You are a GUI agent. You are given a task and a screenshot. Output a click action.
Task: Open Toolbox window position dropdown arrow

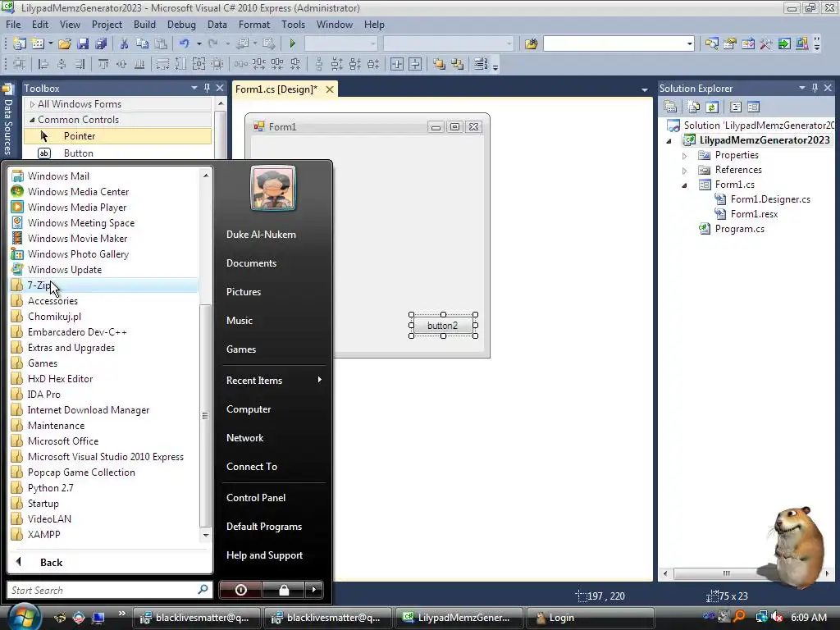point(194,88)
